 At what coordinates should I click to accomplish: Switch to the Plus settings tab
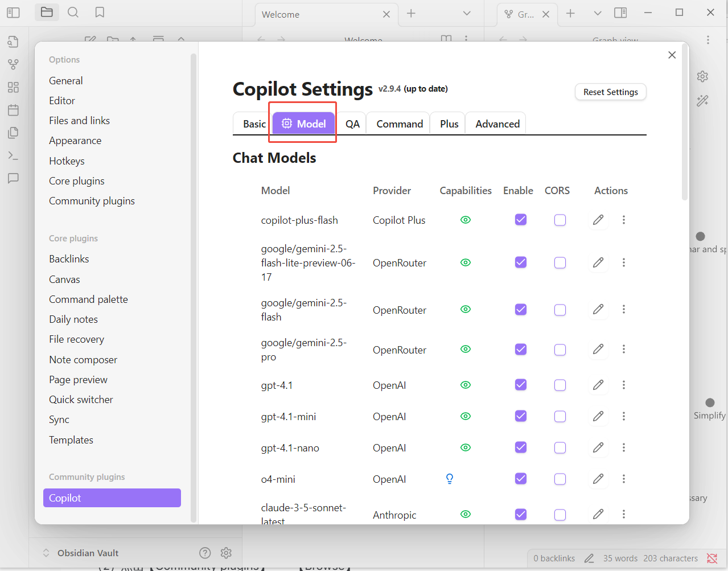[449, 124]
